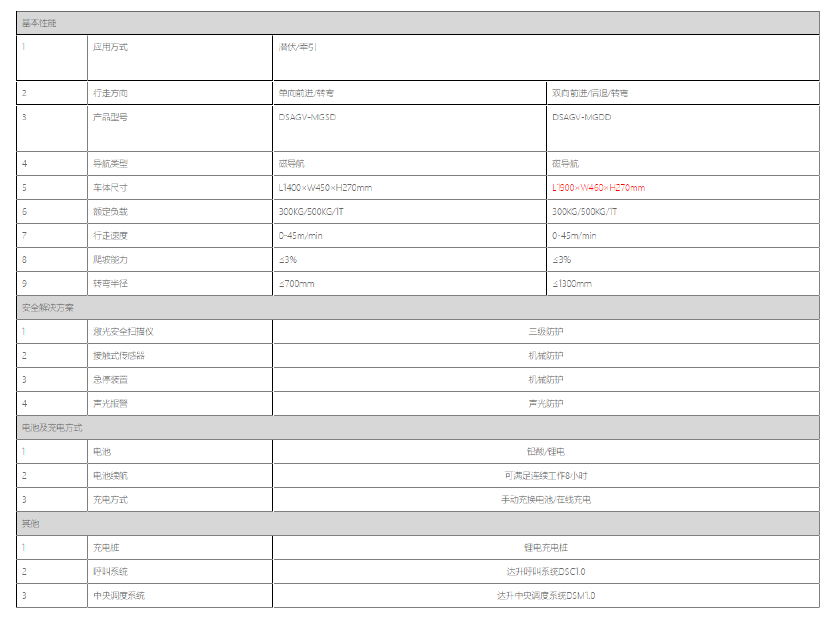Select the DSAGV-MGSD product model cell
Viewport: 831px width, 619px height.
tap(312, 117)
